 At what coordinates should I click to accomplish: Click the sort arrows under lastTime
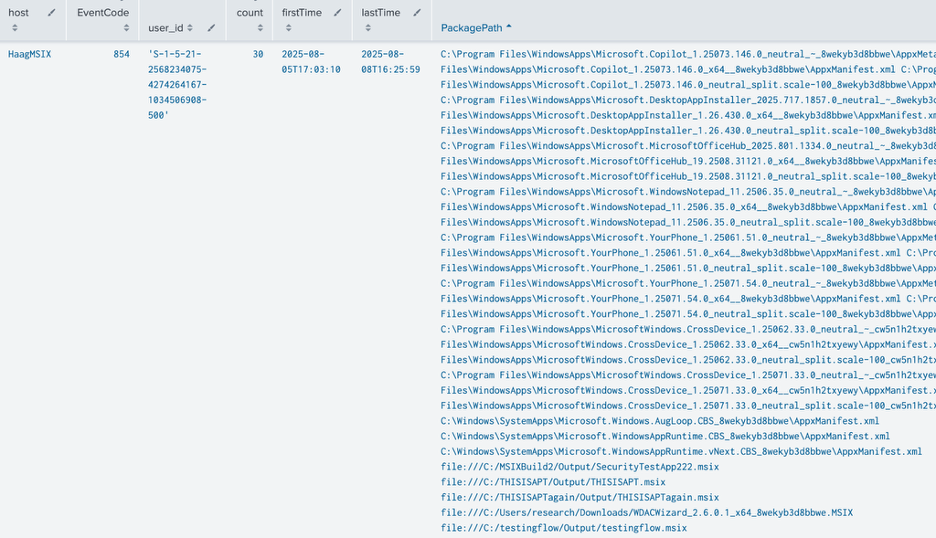[367, 28]
